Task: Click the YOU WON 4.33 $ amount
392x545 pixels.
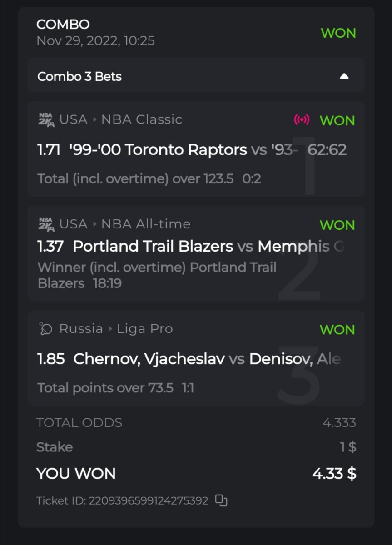Action: tap(334, 474)
